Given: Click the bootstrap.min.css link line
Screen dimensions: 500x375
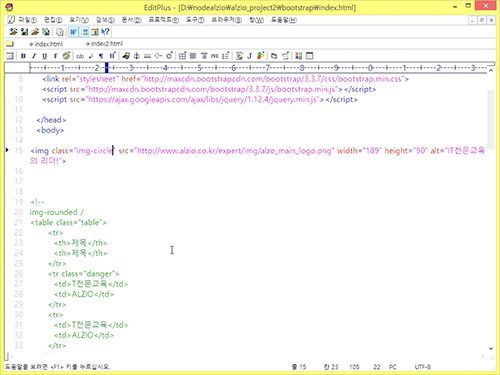Looking at the screenshot, I should click(x=225, y=79).
